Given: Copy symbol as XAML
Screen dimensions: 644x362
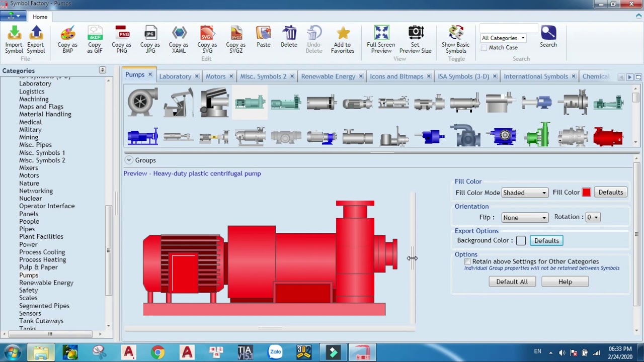Looking at the screenshot, I should click(x=179, y=39).
